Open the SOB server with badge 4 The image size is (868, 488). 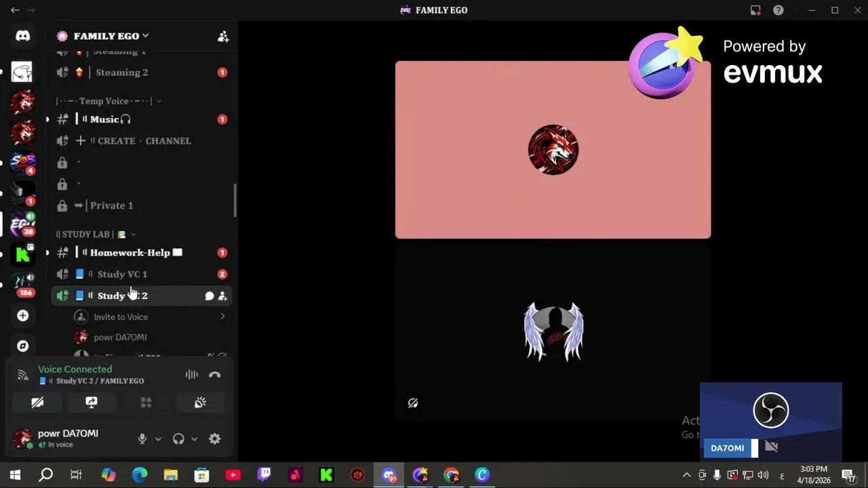[x=22, y=163]
